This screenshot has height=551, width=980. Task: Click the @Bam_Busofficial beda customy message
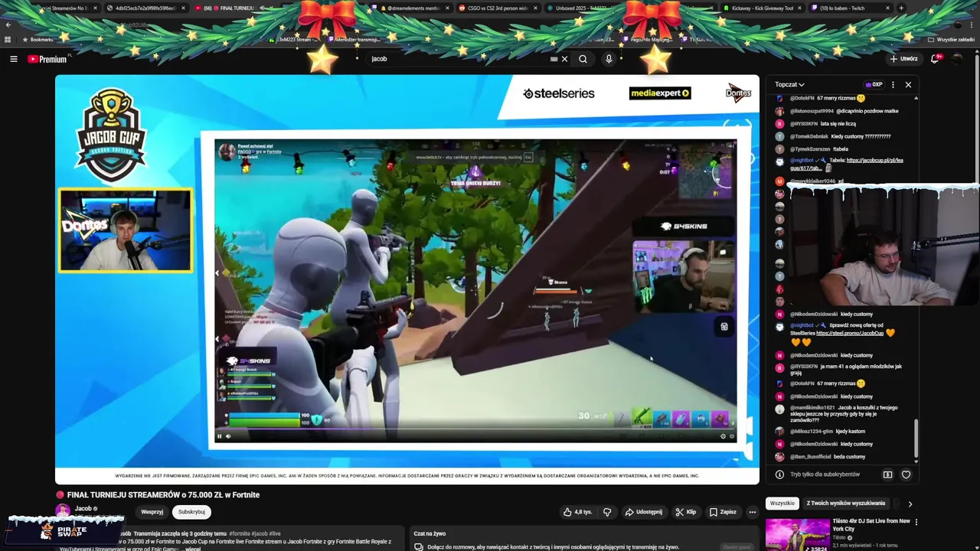coord(828,457)
